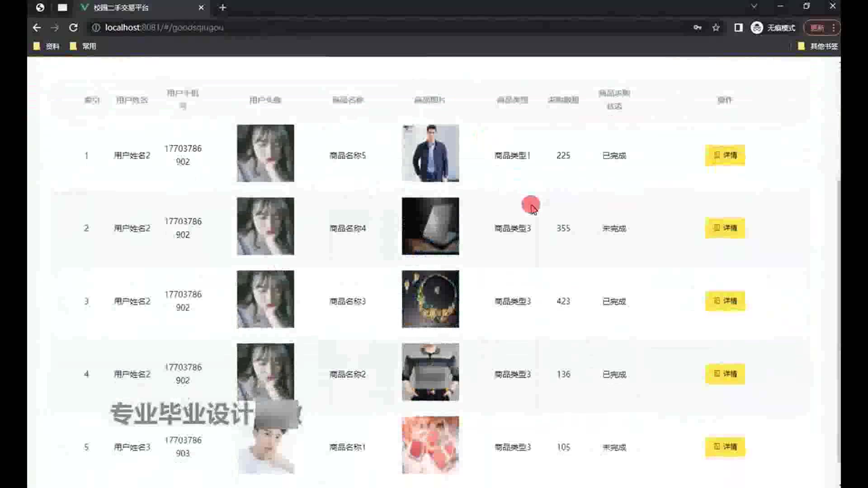Go forward with the browser forward arrow
This screenshot has height=488, width=868.
[x=55, y=28]
